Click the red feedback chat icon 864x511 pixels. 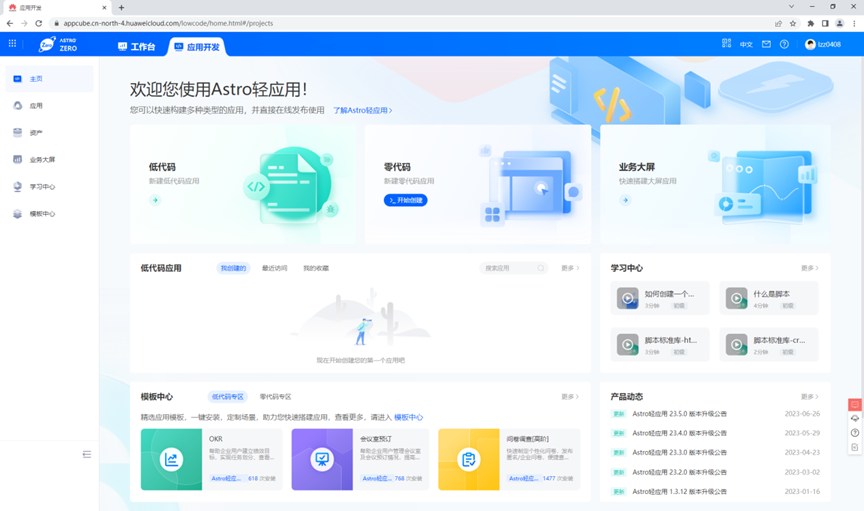[x=855, y=405]
